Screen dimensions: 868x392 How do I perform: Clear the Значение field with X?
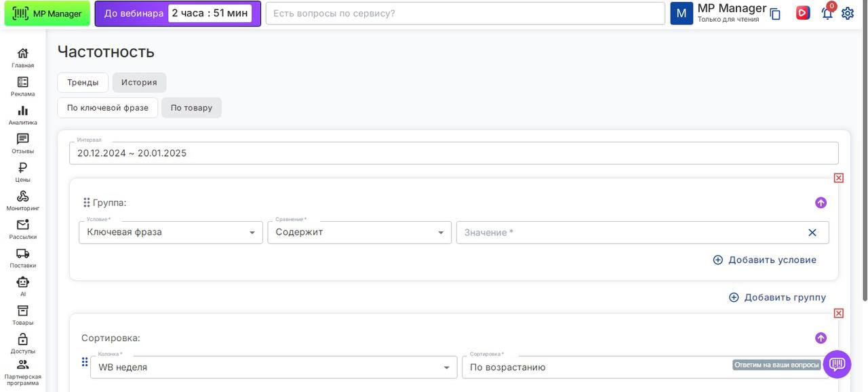pos(812,233)
